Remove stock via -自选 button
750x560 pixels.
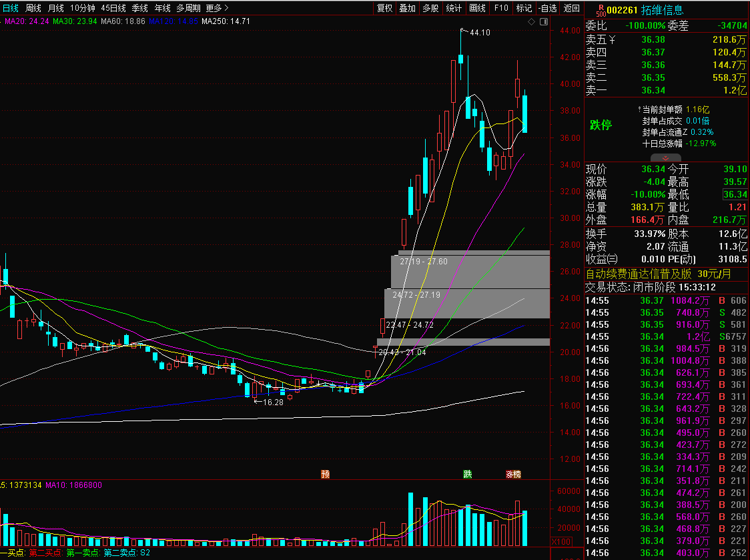pos(547,8)
